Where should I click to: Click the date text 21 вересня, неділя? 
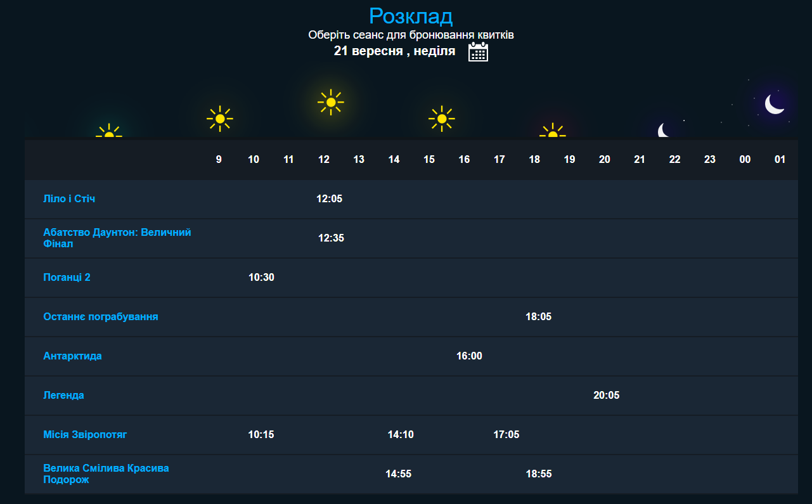pos(394,51)
